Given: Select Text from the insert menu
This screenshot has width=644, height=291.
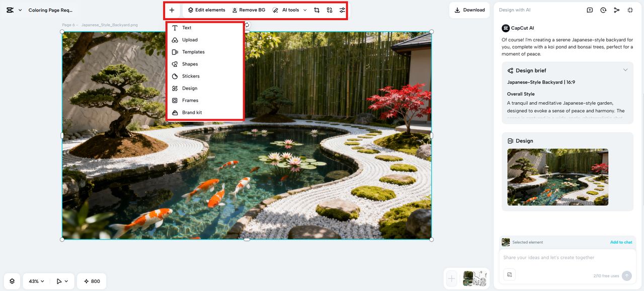Looking at the screenshot, I should tap(187, 28).
